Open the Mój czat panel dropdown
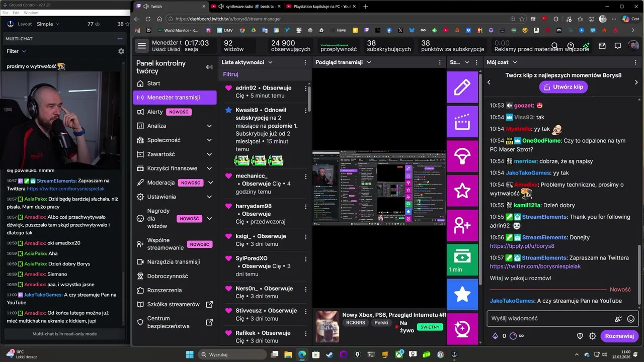 click(515, 62)
